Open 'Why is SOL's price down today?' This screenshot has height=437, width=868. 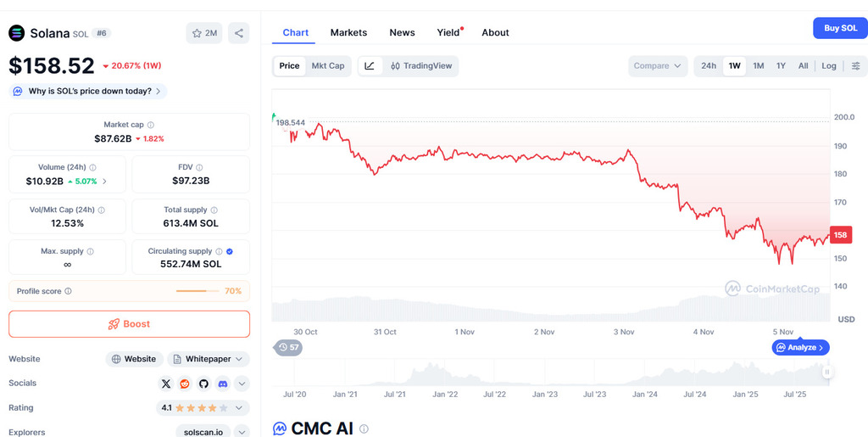tap(88, 91)
